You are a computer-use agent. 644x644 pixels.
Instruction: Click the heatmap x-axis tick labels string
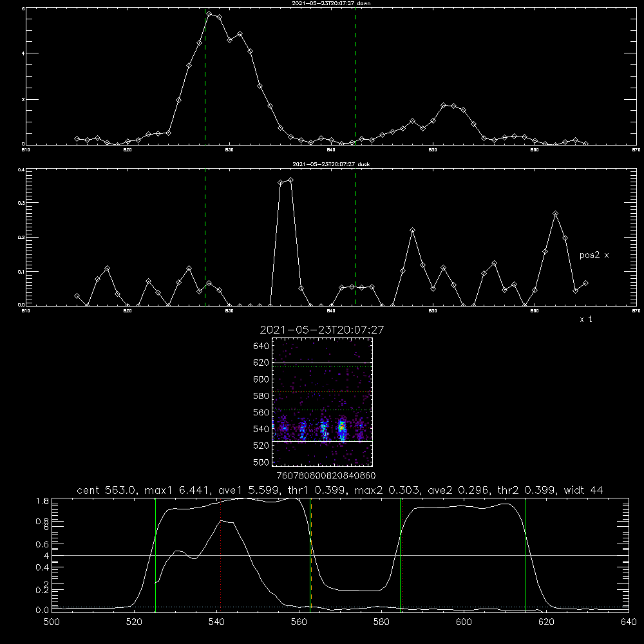tap(327, 475)
